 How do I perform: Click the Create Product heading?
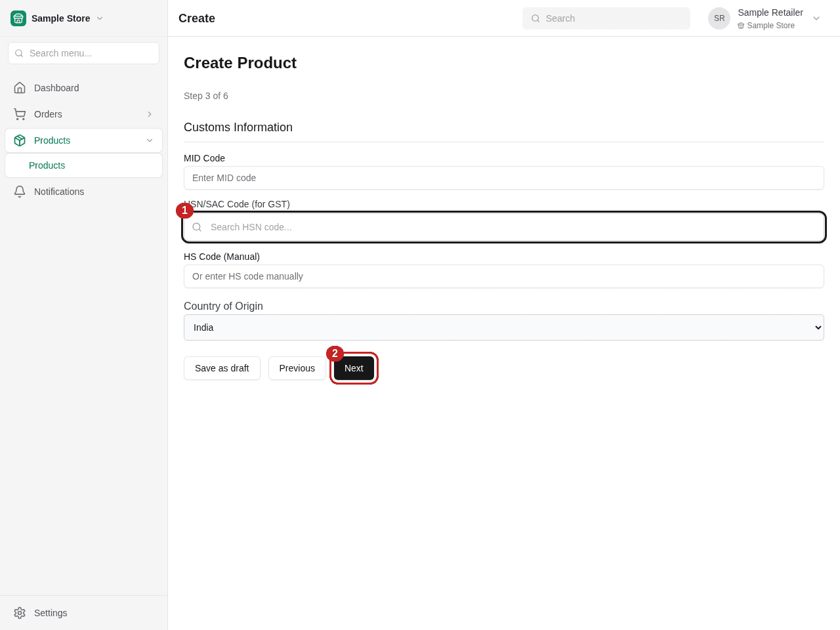click(x=240, y=63)
